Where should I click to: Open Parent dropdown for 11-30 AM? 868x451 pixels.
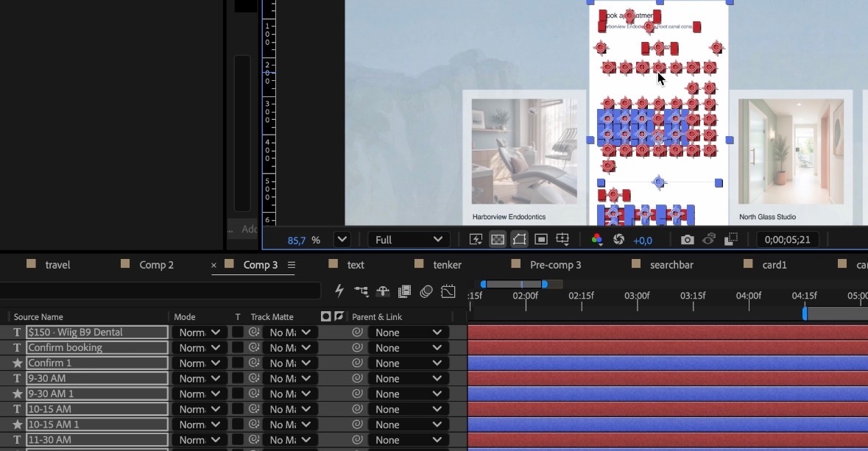(x=409, y=440)
